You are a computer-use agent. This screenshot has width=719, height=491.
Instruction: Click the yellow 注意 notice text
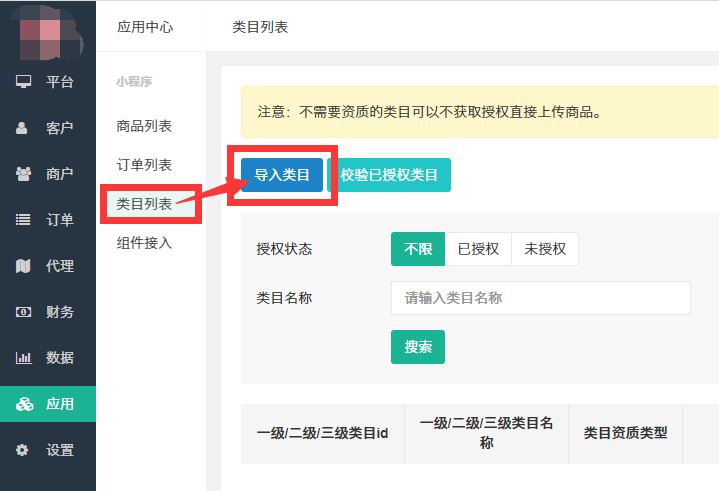pyautogui.click(x=429, y=112)
